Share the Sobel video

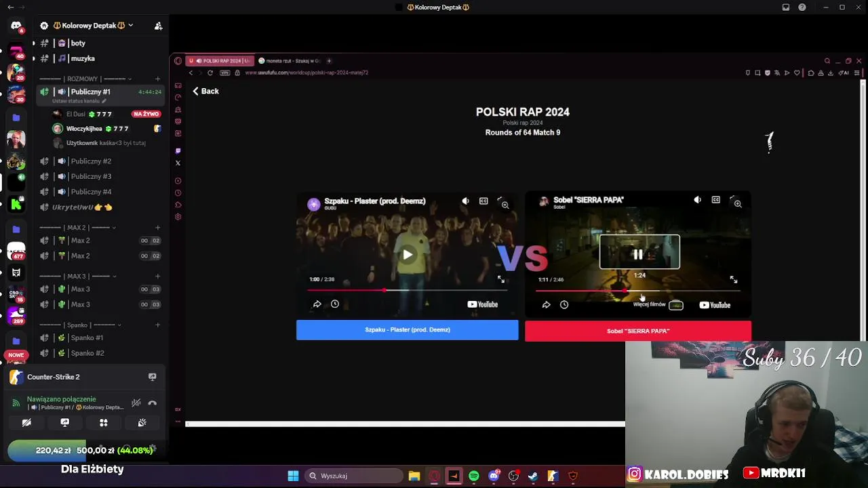[546, 305]
